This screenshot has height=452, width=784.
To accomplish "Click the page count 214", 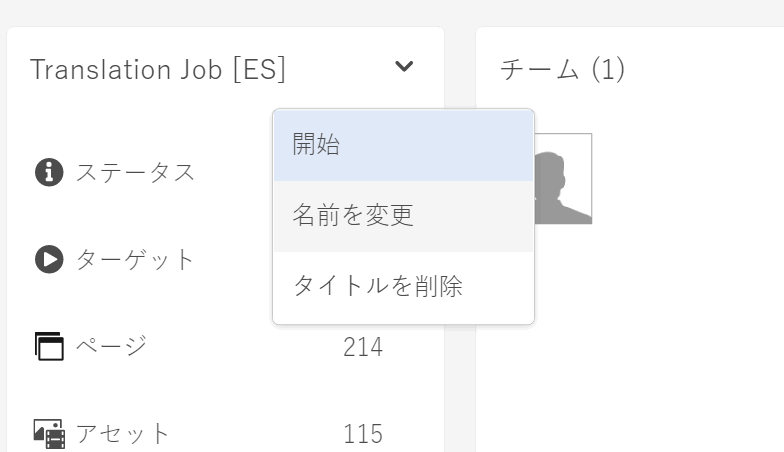I will (362, 347).
